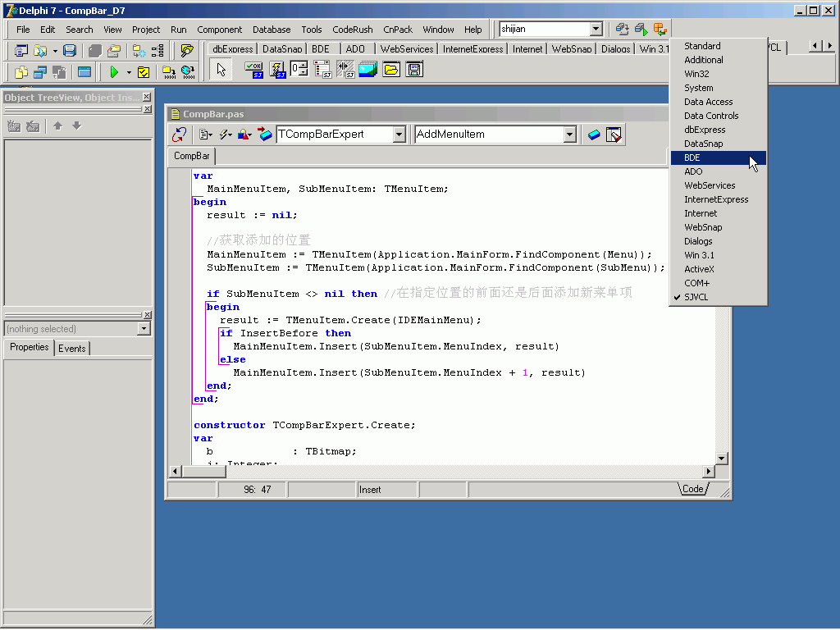This screenshot has width=840, height=630.
Task: Click the code editor horizontal scrollbar thumb
Action: (x=203, y=472)
